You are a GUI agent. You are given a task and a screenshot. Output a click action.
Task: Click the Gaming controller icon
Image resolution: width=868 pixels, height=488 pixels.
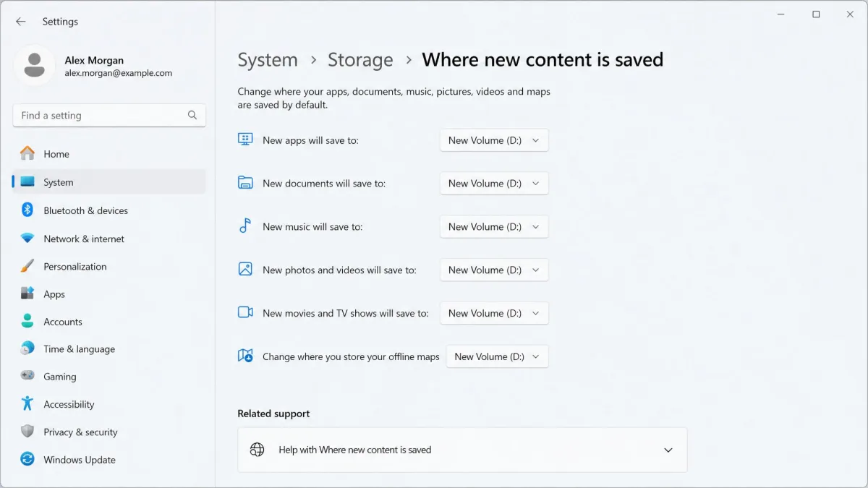click(x=27, y=376)
